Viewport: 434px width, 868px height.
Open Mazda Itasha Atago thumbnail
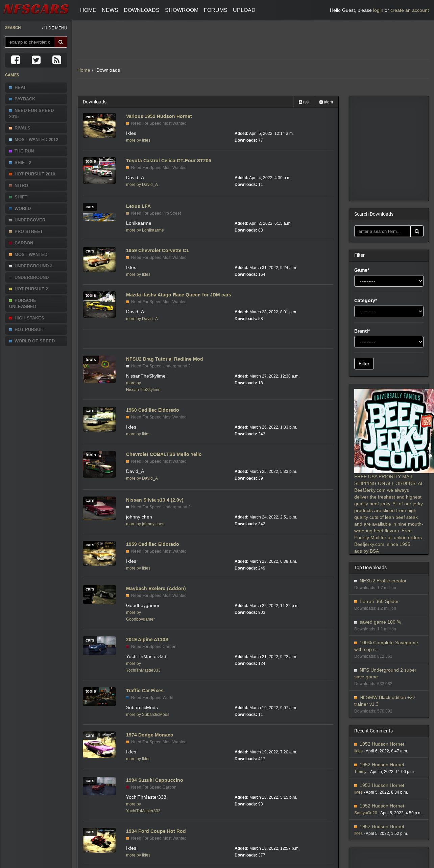point(99,305)
